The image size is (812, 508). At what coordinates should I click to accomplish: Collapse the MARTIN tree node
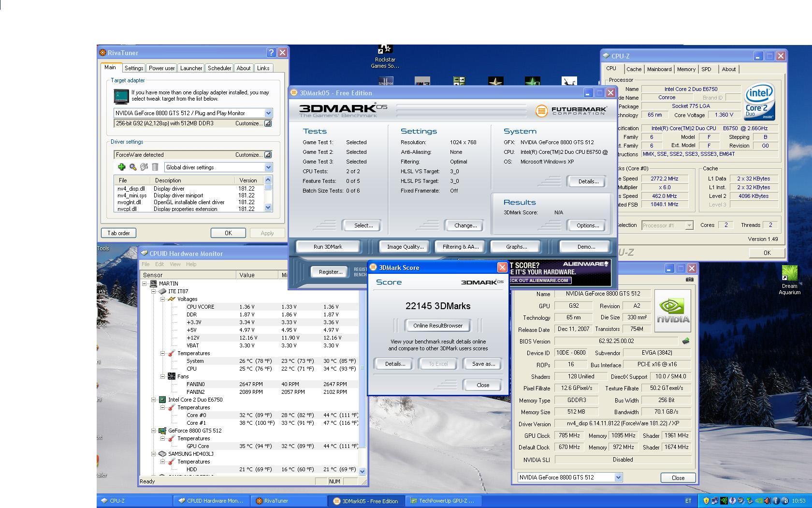click(x=145, y=284)
